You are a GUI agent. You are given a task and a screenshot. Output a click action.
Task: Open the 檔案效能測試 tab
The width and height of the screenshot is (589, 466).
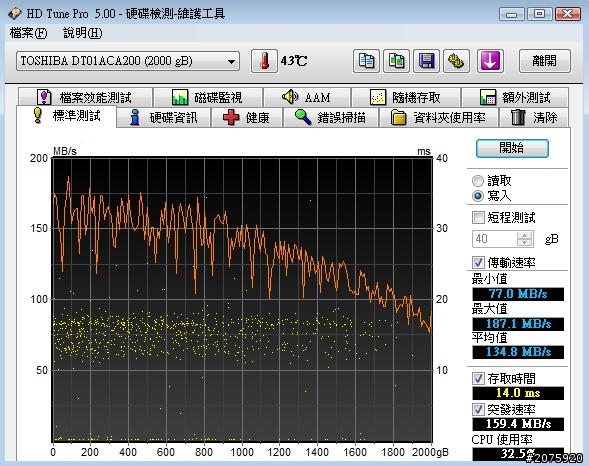coord(85,97)
